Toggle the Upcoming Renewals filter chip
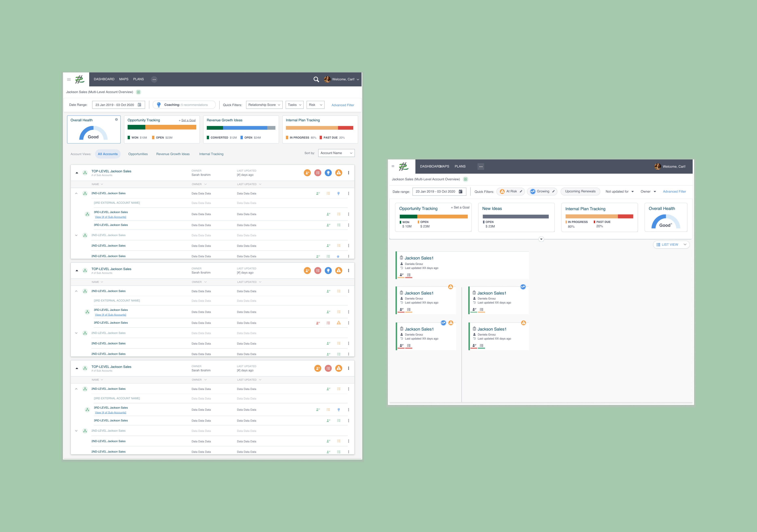757x532 pixels. coord(580,191)
